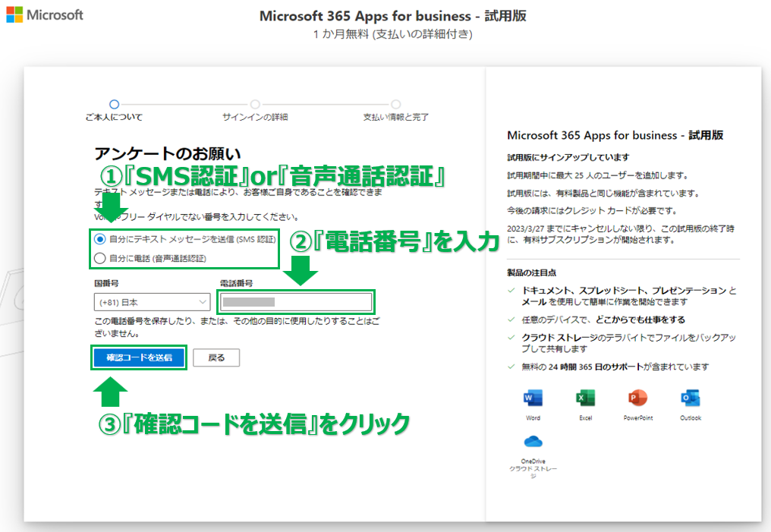Click the 電話番号 field label

coord(237,283)
